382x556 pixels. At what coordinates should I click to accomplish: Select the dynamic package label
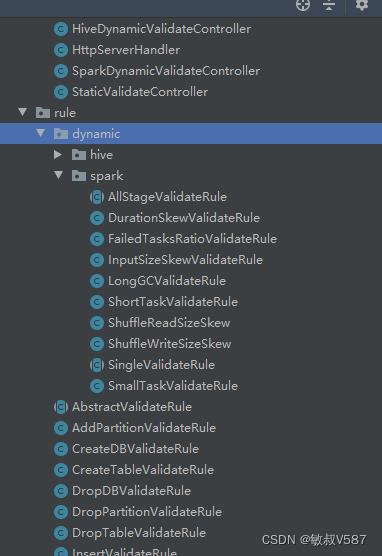(x=96, y=134)
